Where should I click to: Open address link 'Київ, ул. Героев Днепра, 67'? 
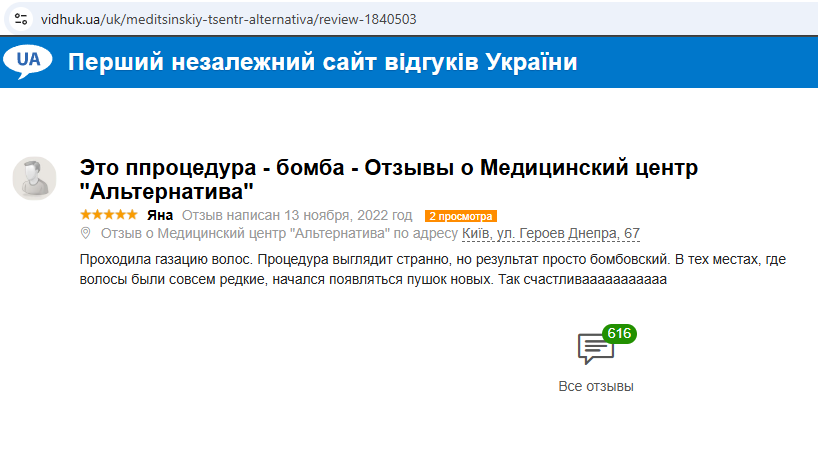[x=550, y=234]
